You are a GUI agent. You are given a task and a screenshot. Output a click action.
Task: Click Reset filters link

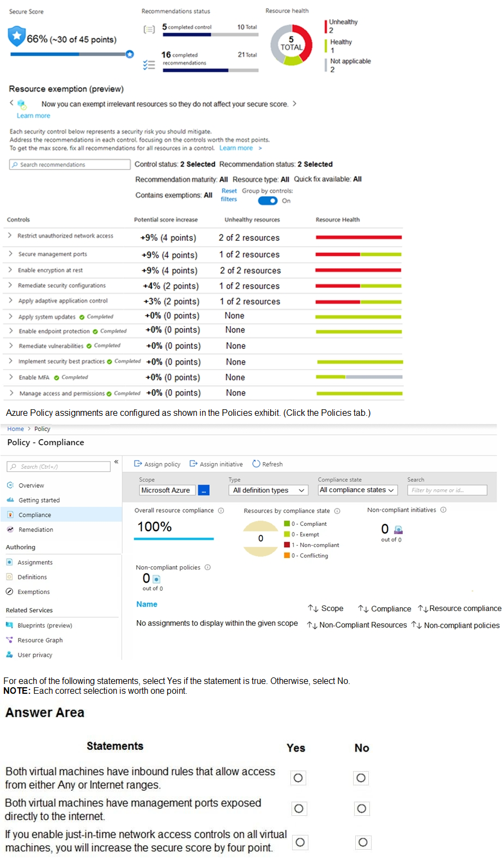coord(229,195)
